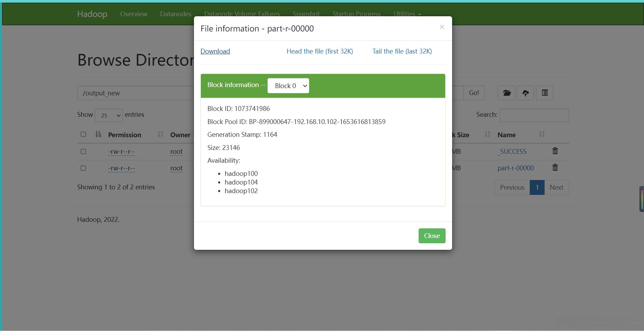This screenshot has width=644, height=331.
Task: Click hadoop100 in availability list
Action: (241, 173)
